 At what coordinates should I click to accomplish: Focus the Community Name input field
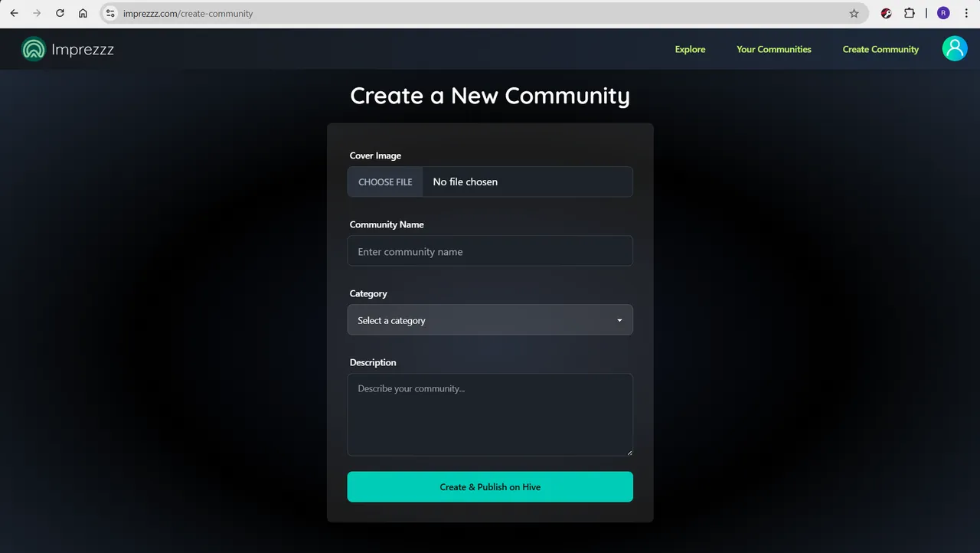point(490,251)
